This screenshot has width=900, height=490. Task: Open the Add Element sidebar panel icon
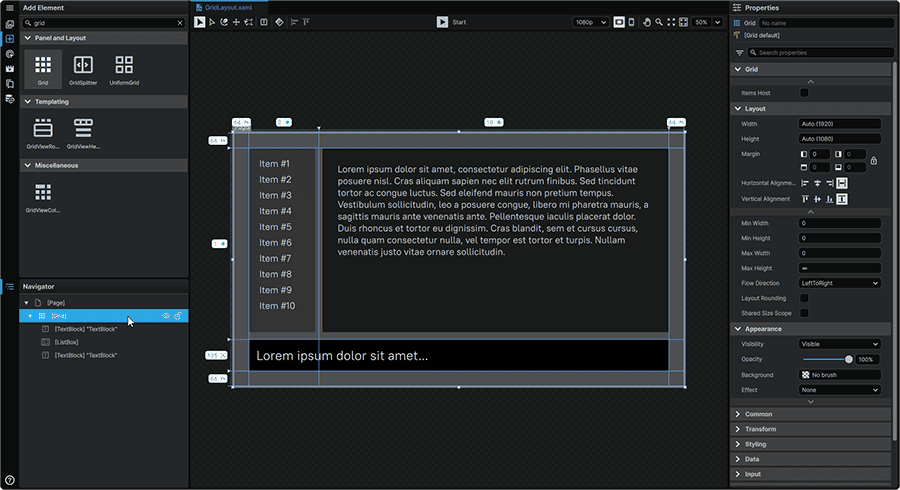pos(10,39)
